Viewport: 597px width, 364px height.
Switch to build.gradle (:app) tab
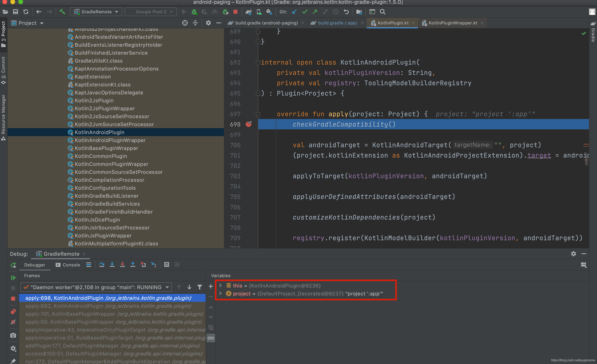click(x=337, y=23)
